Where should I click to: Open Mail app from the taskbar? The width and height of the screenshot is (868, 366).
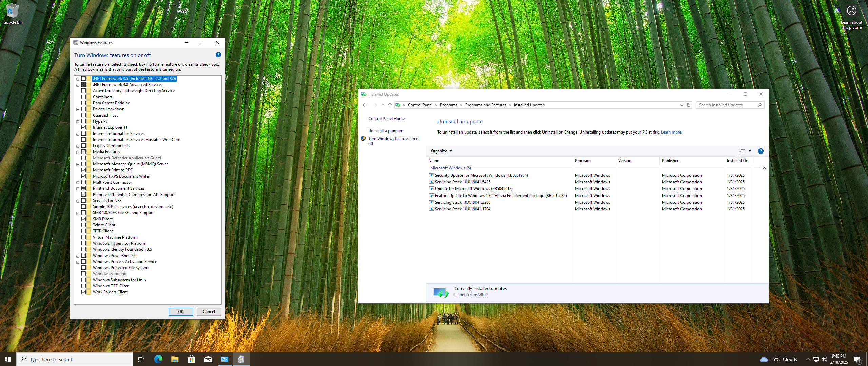point(208,359)
